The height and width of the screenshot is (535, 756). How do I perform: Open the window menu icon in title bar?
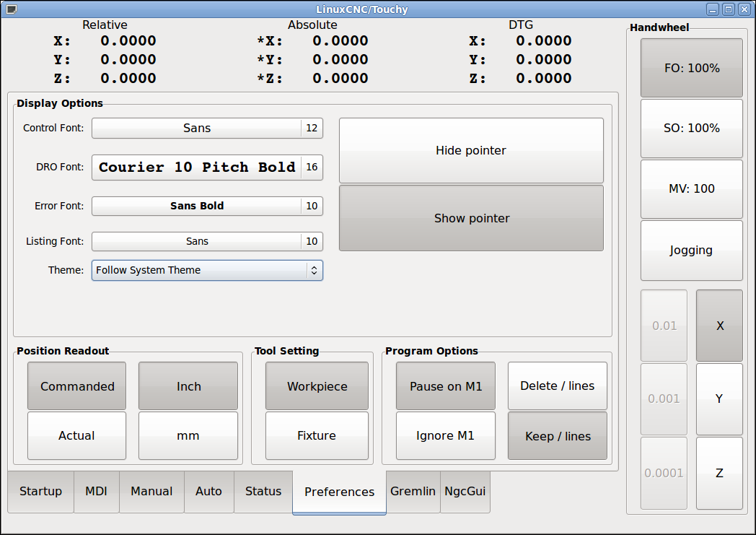click(x=11, y=9)
